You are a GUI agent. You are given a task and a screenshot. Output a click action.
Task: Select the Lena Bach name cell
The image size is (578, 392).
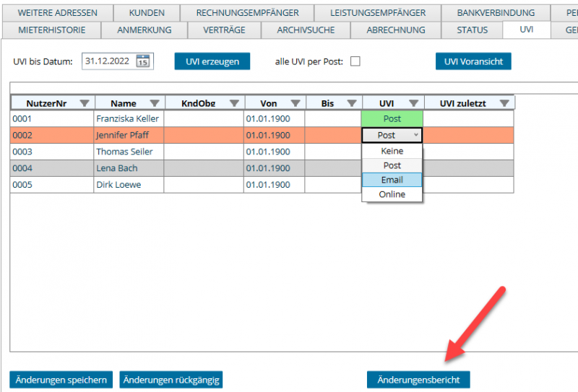click(x=129, y=168)
